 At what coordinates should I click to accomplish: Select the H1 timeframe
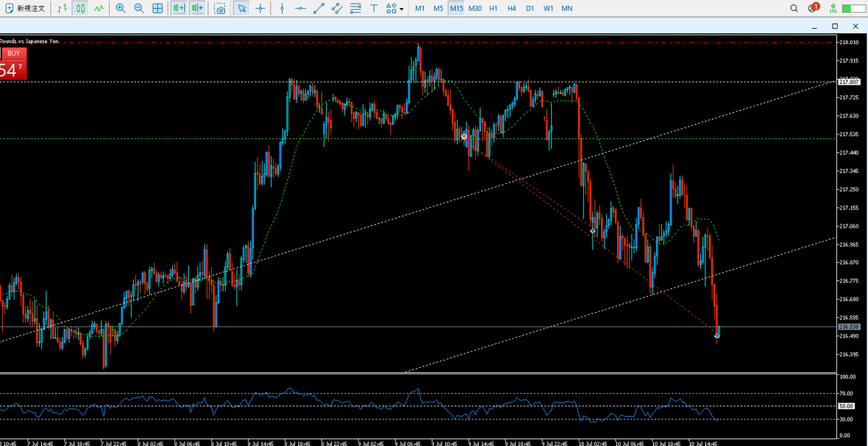click(493, 9)
